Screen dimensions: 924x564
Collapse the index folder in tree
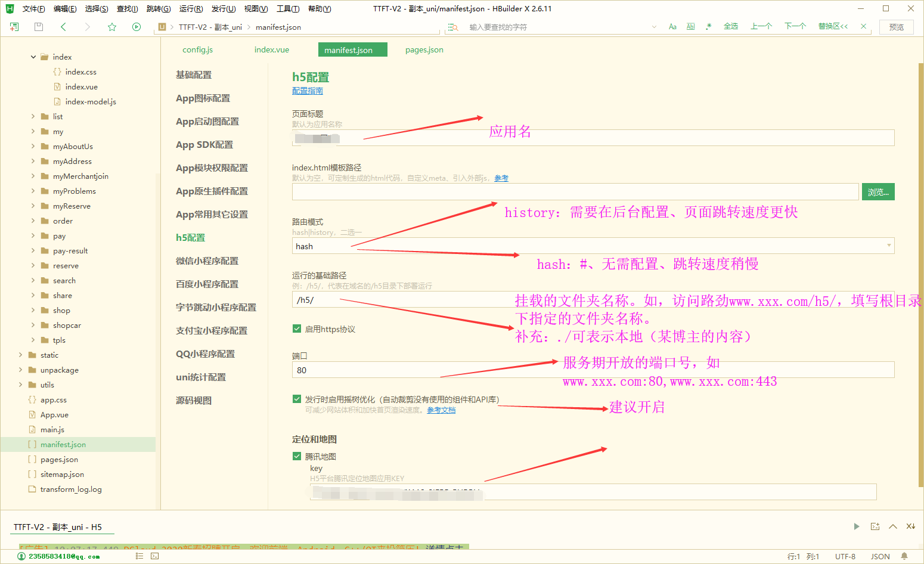33,57
